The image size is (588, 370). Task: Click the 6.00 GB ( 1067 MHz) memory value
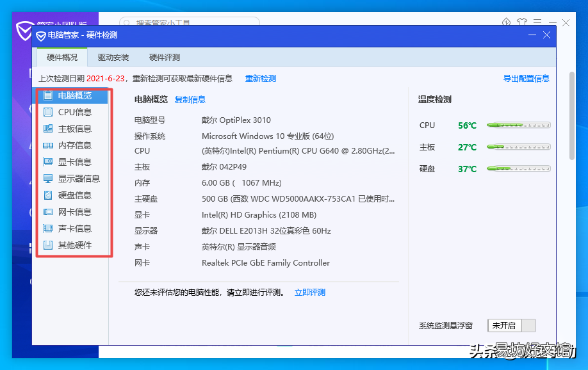click(x=241, y=183)
